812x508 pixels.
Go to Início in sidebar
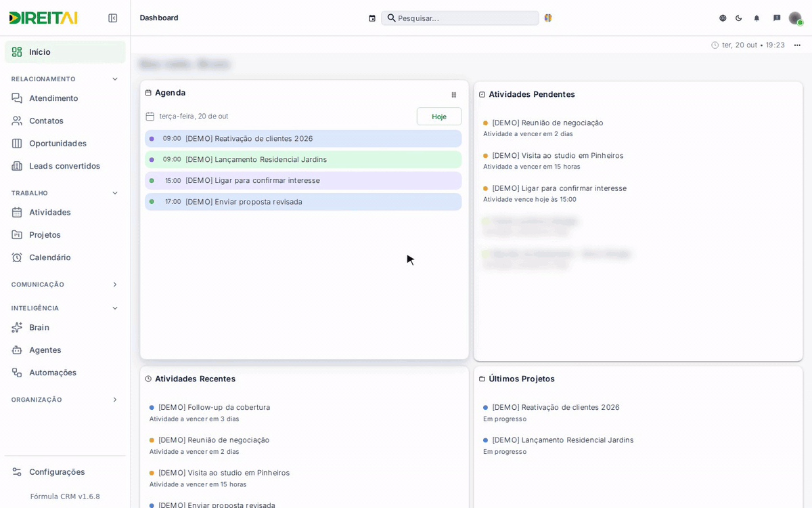pyautogui.click(x=65, y=52)
